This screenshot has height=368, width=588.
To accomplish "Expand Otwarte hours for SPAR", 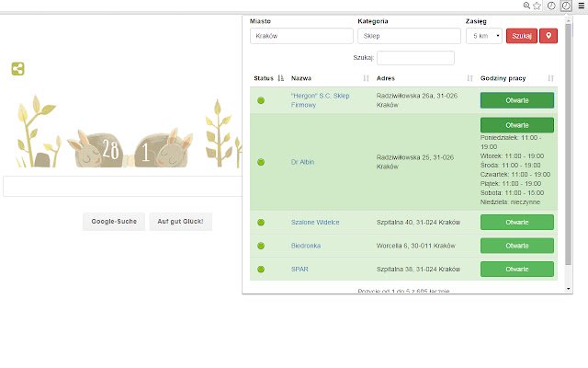I will (517, 270).
